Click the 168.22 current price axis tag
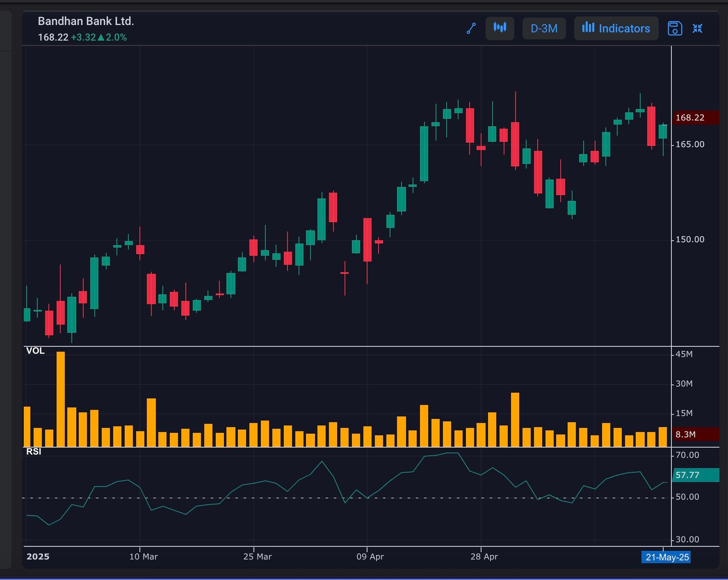The height and width of the screenshot is (580, 728). [695, 118]
